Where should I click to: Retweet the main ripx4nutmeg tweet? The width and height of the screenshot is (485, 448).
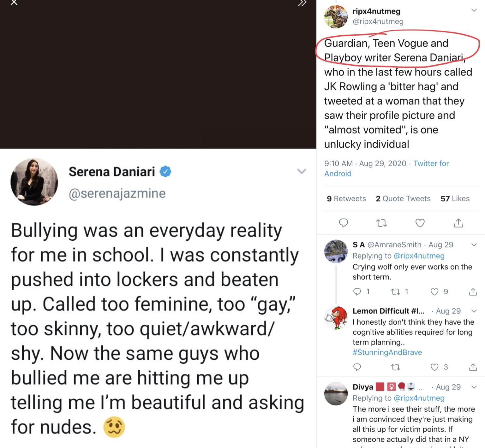pyautogui.click(x=381, y=223)
